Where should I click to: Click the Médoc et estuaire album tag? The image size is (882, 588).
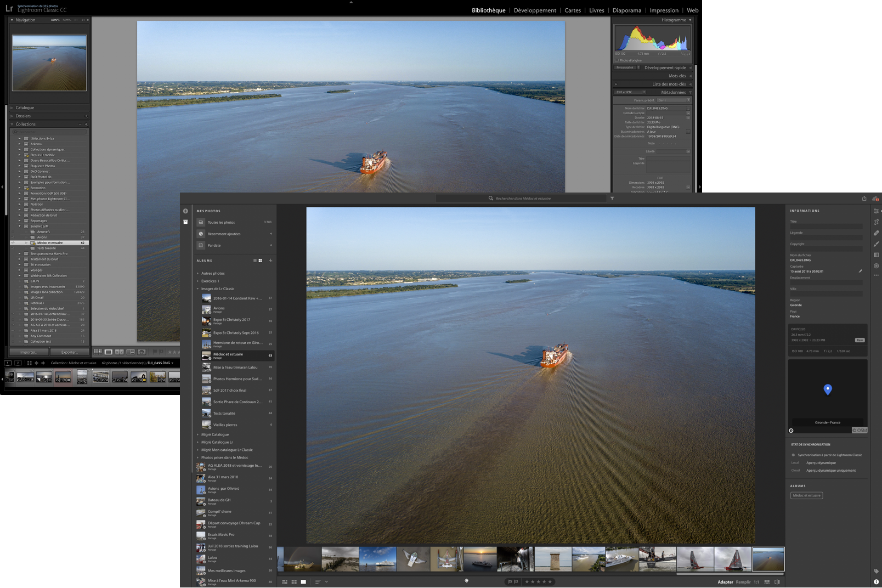click(806, 495)
